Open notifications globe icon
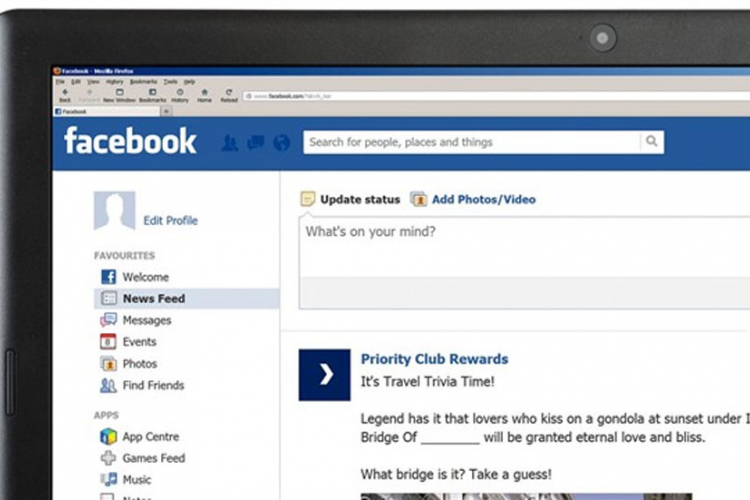This screenshot has width=750, height=500. pos(282,143)
